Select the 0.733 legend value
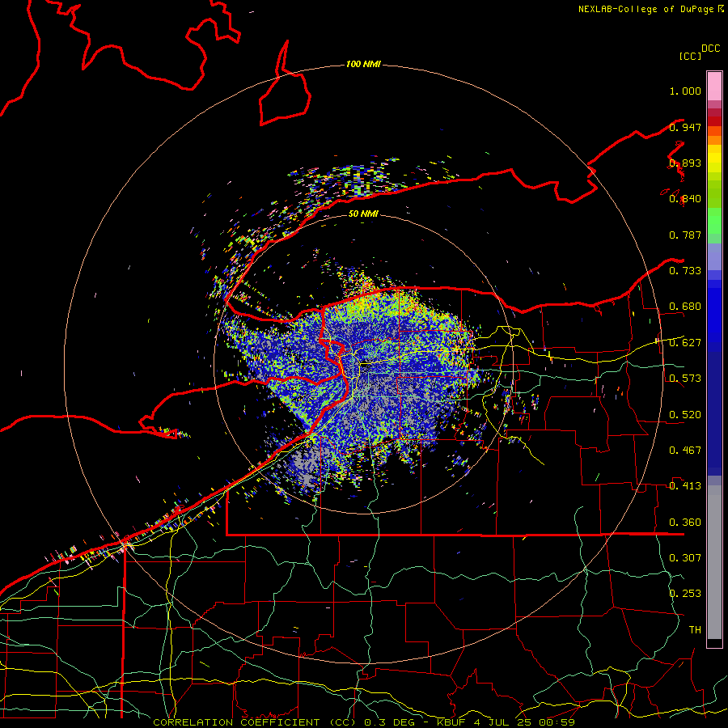Viewport: 728px width, 728px height. (x=685, y=271)
